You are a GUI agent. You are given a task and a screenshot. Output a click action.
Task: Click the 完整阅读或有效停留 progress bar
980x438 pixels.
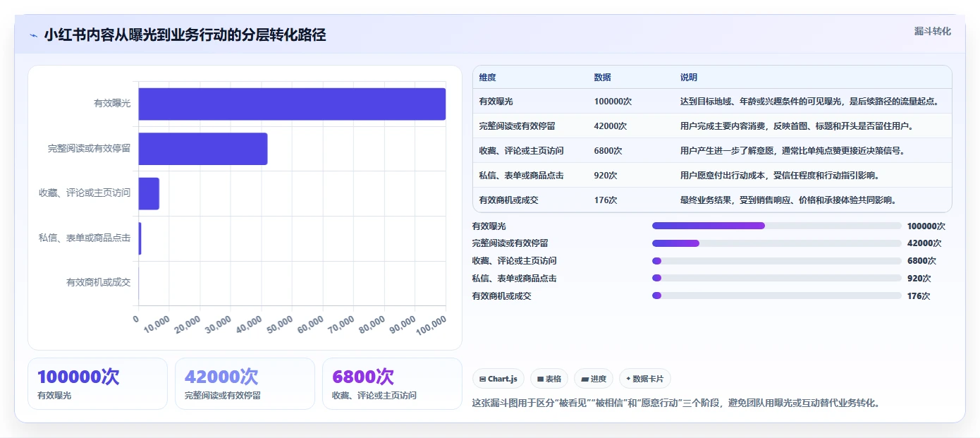coord(776,243)
